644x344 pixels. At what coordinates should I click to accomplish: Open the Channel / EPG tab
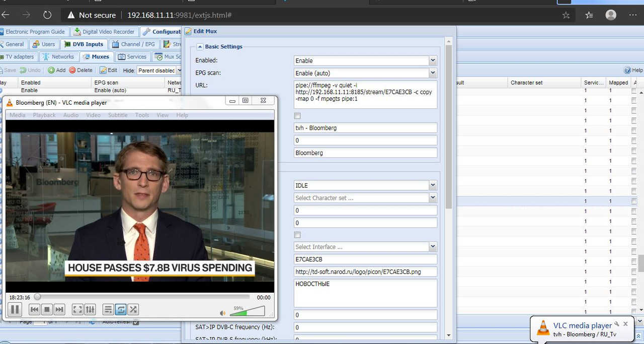click(134, 44)
